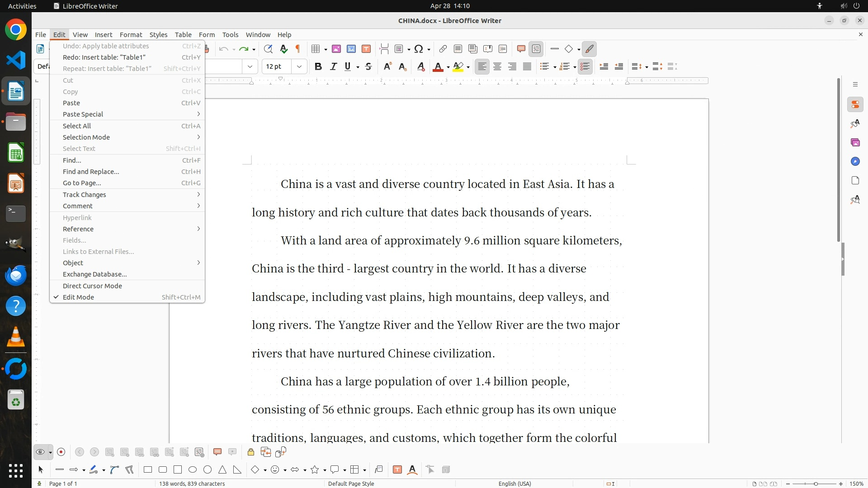Open the Format menu
Image resolution: width=868 pixels, height=488 pixels.
131,35
